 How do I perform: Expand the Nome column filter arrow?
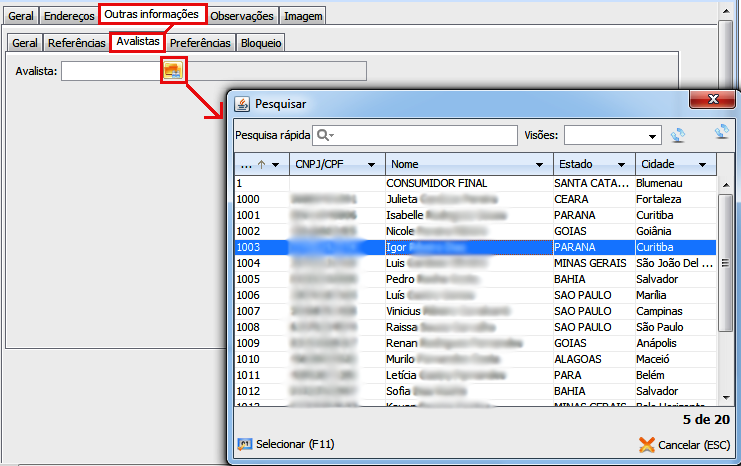tap(539, 164)
